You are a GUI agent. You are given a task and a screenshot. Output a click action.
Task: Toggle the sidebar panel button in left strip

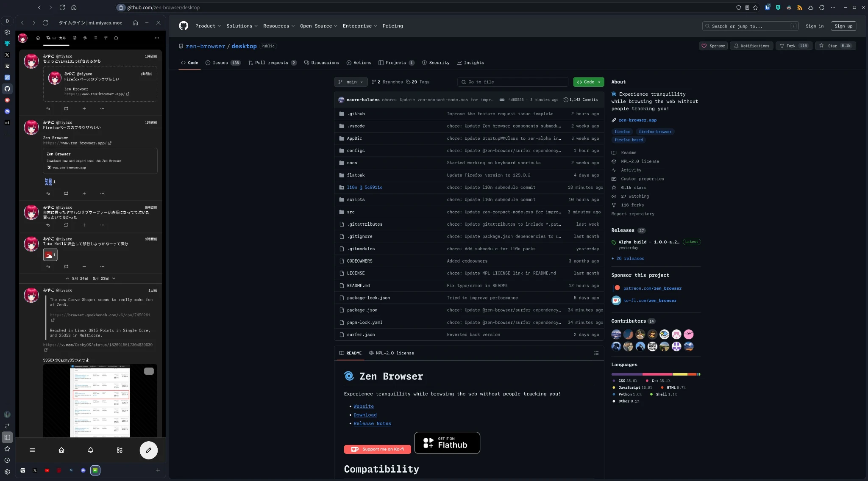click(x=7, y=437)
